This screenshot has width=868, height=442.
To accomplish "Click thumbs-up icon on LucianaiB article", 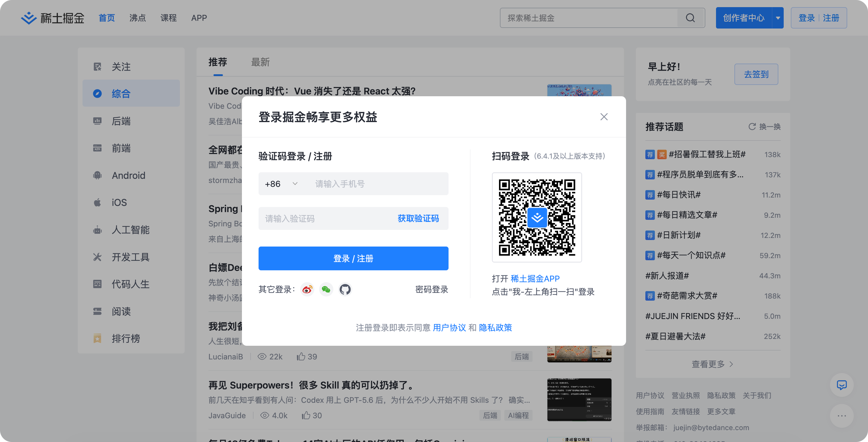I will [301, 356].
